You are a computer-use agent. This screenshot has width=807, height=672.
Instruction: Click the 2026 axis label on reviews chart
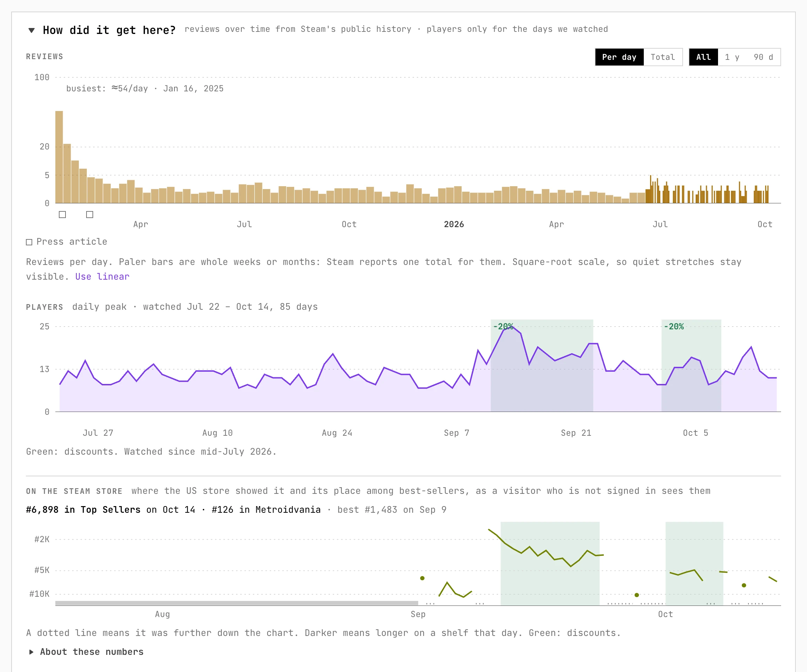tap(454, 224)
